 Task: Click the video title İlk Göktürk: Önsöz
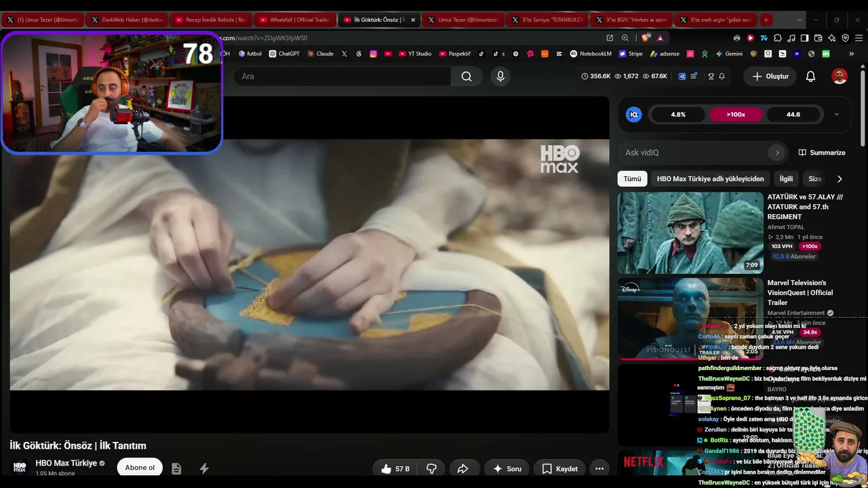pyautogui.click(x=78, y=445)
